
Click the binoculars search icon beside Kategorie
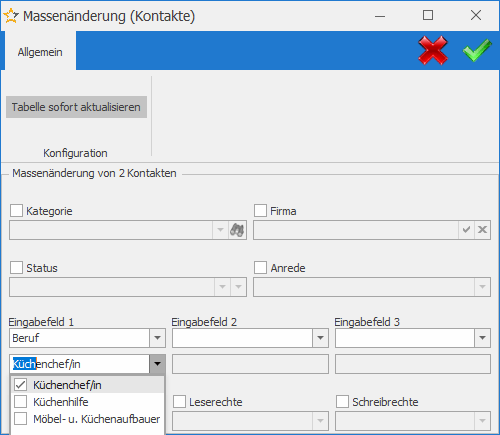click(237, 230)
